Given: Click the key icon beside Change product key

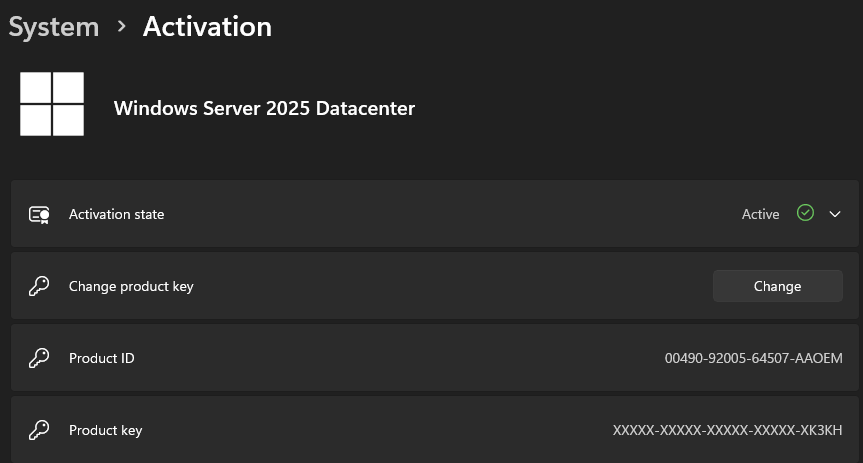Looking at the screenshot, I should (x=39, y=286).
